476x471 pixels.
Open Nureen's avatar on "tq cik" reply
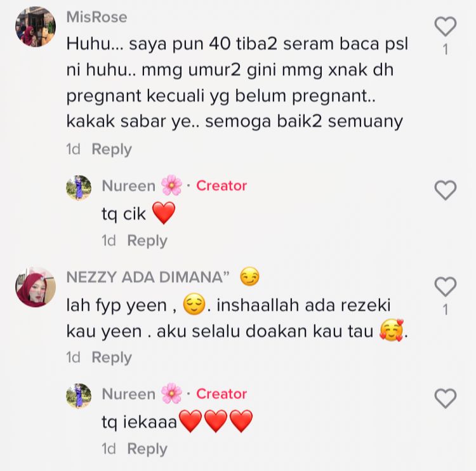(x=79, y=188)
